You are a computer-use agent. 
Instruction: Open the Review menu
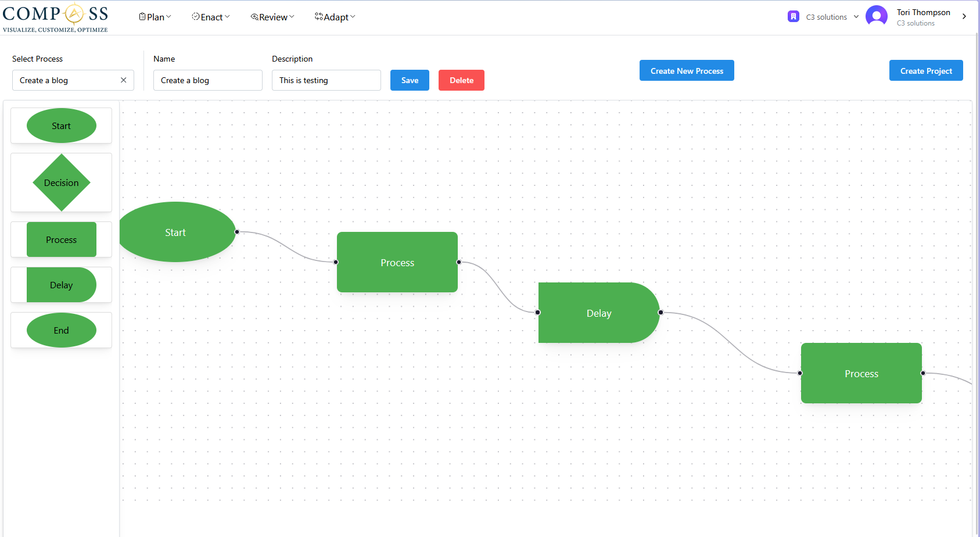tap(272, 17)
